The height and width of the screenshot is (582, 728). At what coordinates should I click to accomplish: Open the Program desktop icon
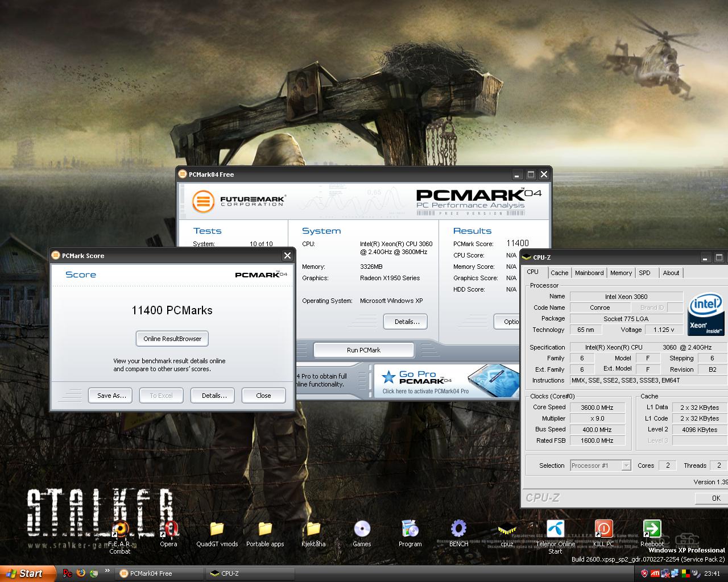point(410,533)
